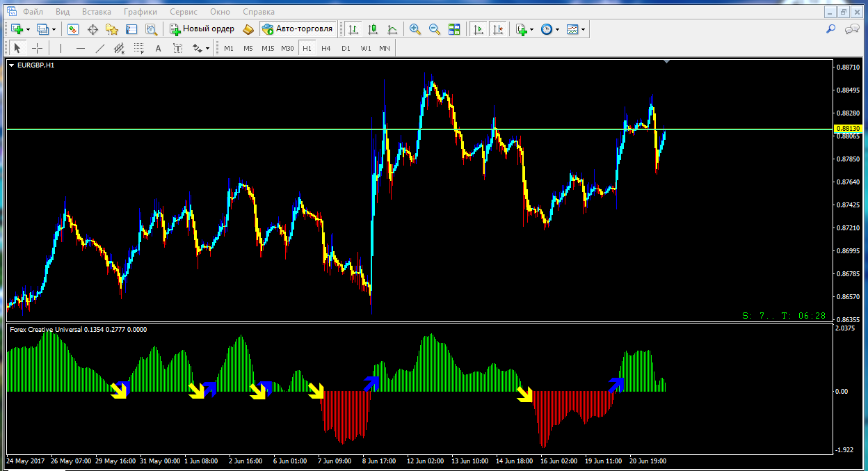Expand the profiles dropdown arrow
This screenshot has width=868, height=471.
54,29
